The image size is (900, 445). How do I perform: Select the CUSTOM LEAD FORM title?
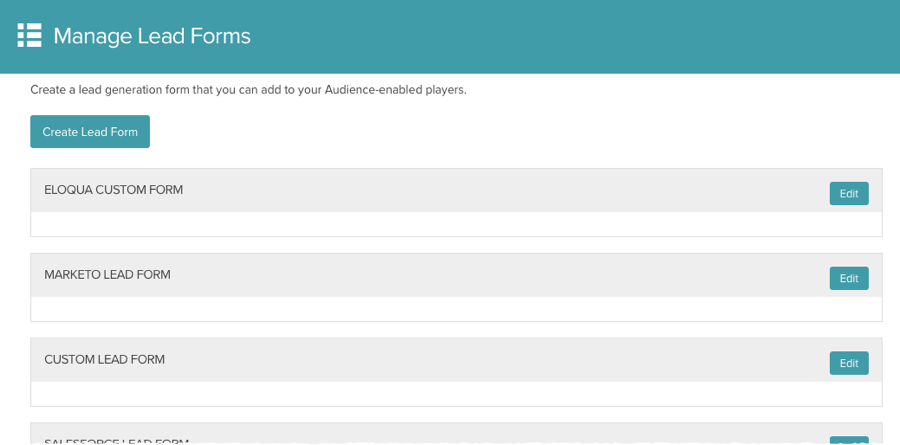coord(104,359)
